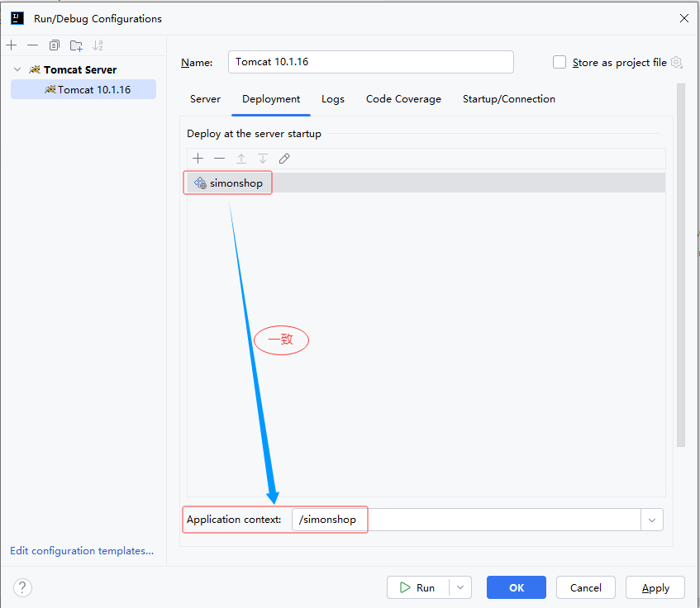This screenshot has height=608, width=700.
Task: Switch to the Deployment tab
Action: point(271,99)
